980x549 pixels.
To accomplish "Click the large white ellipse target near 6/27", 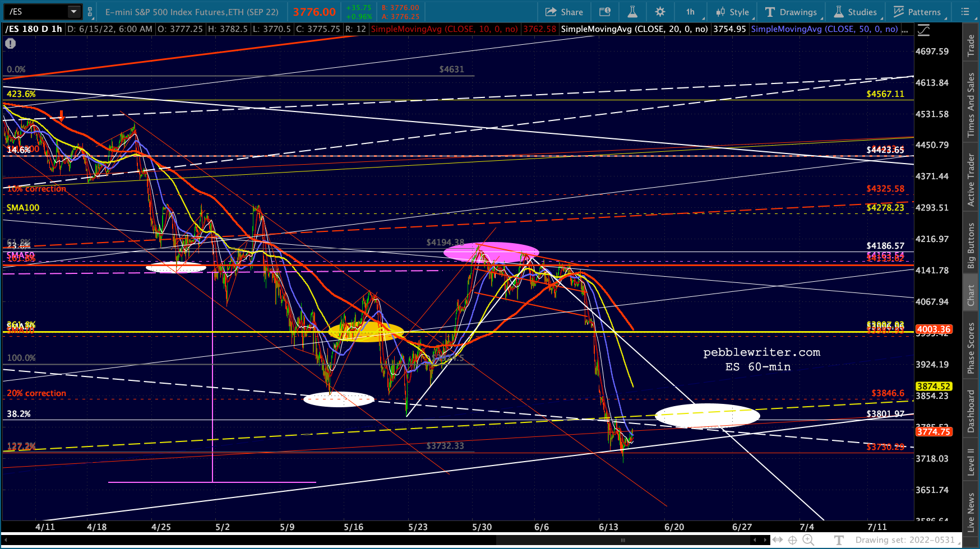I will [708, 416].
